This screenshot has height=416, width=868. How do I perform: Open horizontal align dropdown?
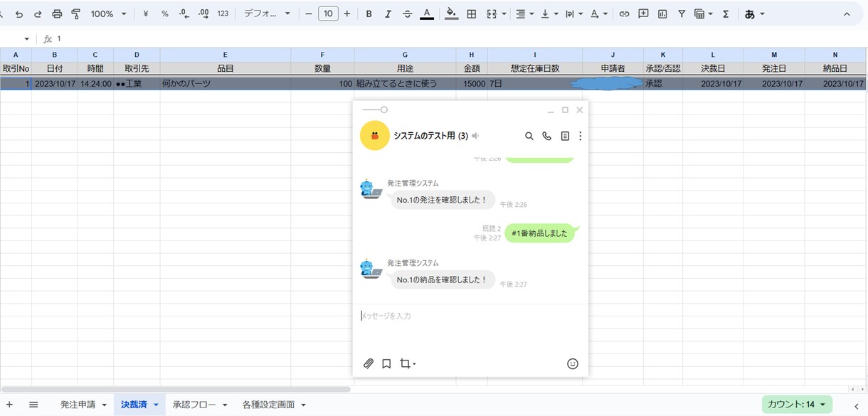(x=524, y=14)
